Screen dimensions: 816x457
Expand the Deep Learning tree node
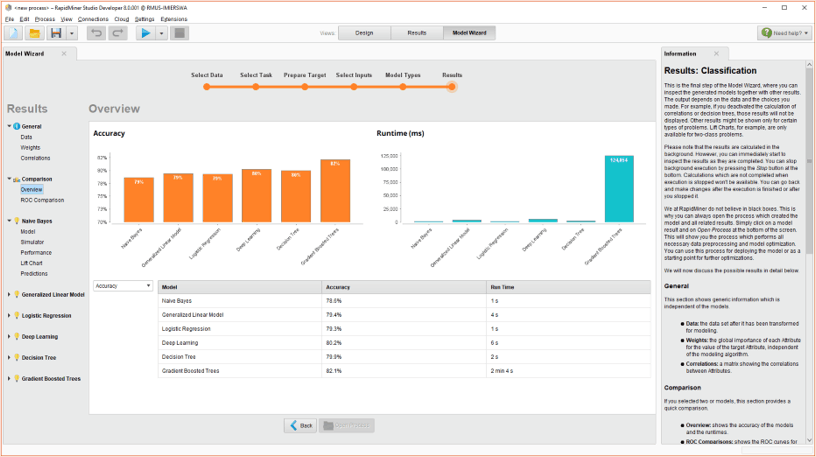click(10, 337)
